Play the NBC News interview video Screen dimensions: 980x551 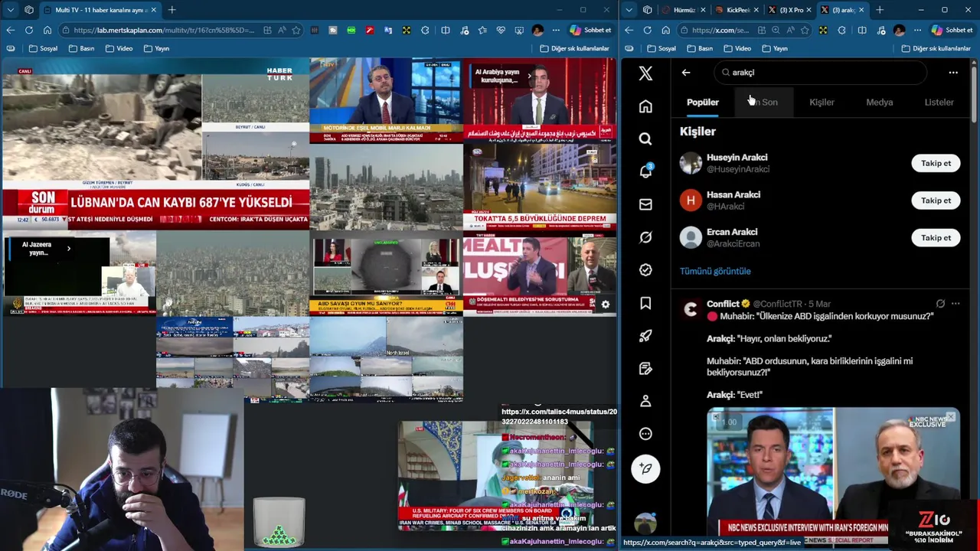click(x=833, y=477)
